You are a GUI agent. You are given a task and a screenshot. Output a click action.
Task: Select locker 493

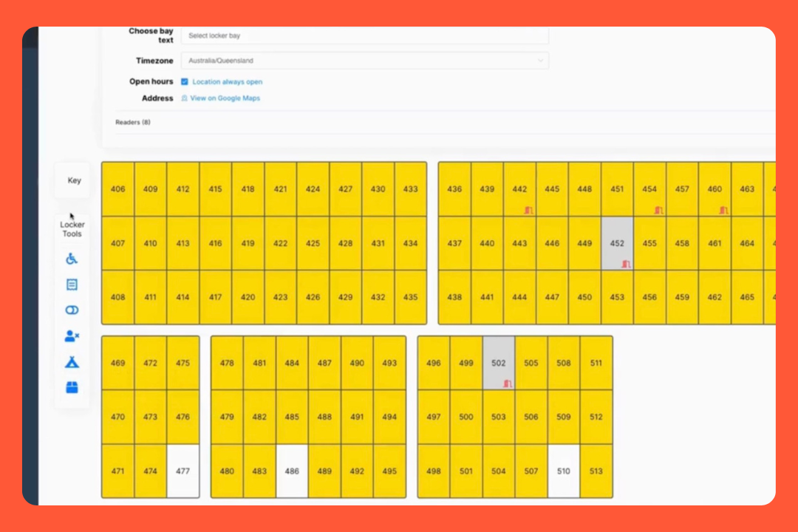click(x=389, y=363)
